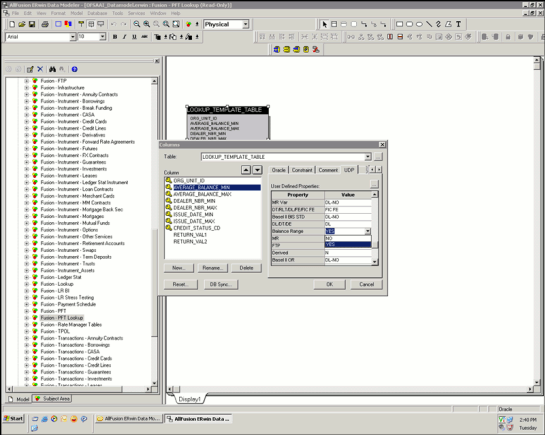This screenshot has height=435, width=545.
Task: Click the Reset... button
Action: (x=180, y=285)
